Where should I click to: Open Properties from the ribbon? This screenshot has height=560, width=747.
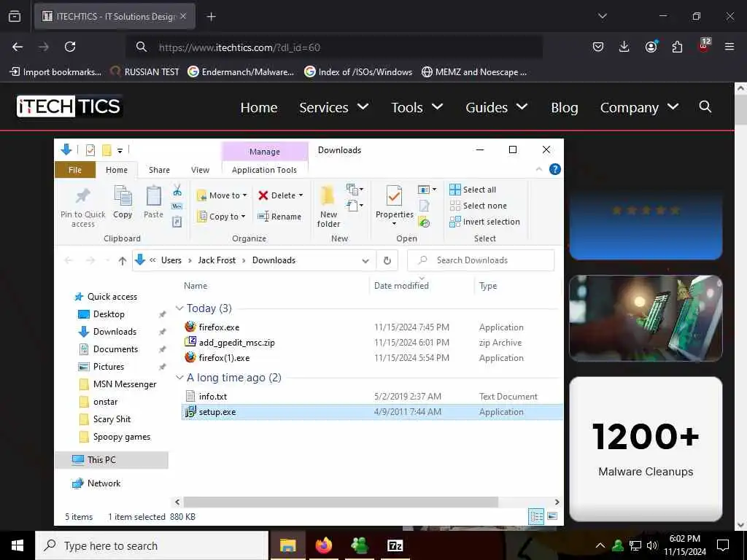point(394,205)
